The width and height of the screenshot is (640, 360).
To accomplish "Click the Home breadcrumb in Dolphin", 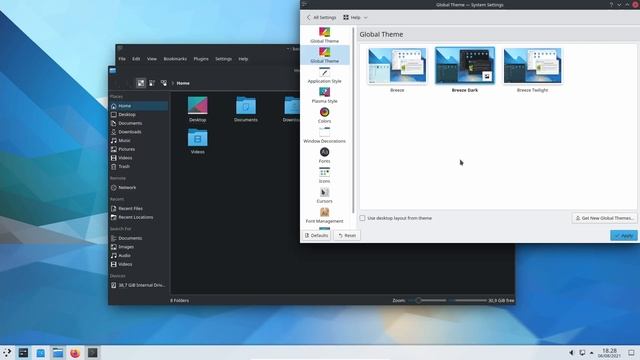I will coord(183,83).
